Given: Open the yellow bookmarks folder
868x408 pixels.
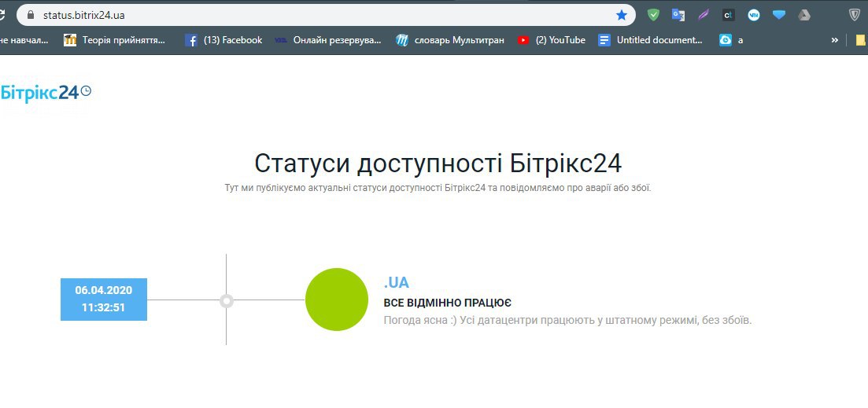Looking at the screenshot, I should coord(861,40).
